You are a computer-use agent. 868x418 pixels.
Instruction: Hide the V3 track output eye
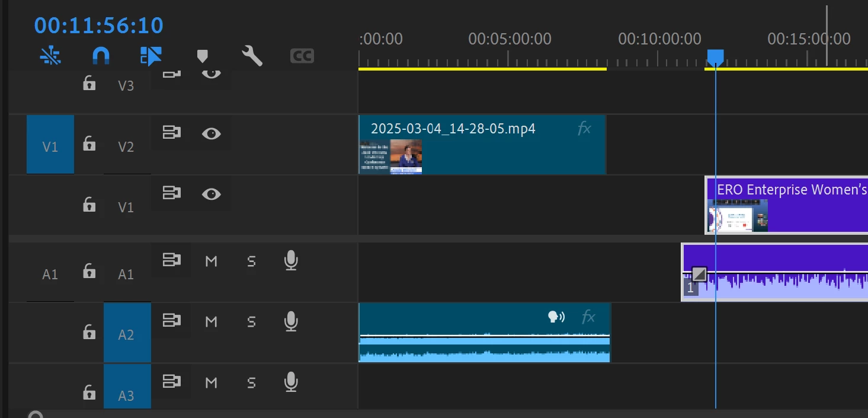pyautogui.click(x=212, y=73)
